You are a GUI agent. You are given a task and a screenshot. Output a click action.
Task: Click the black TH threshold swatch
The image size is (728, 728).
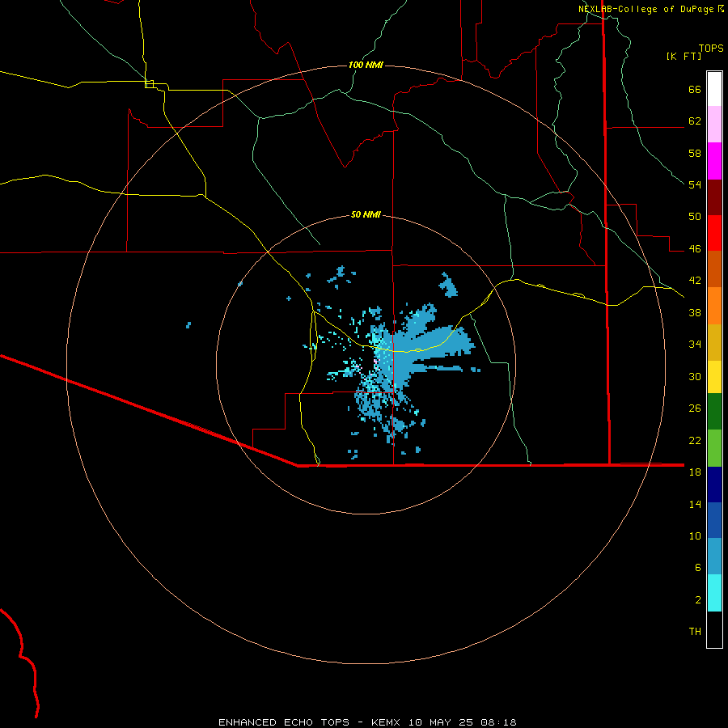pos(714,629)
